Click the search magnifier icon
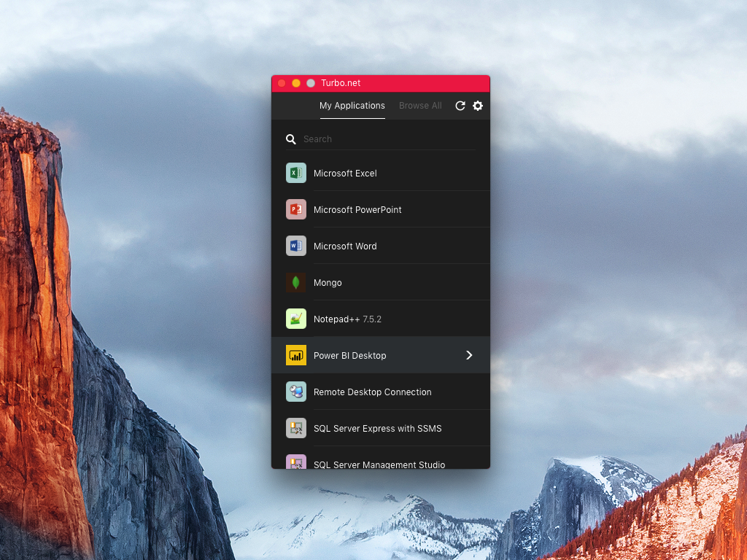 click(x=291, y=139)
